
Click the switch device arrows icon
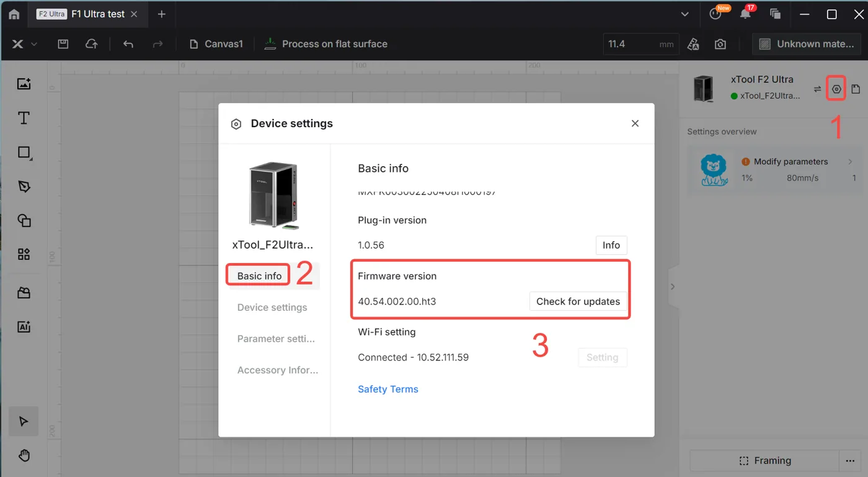click(817, 89)
